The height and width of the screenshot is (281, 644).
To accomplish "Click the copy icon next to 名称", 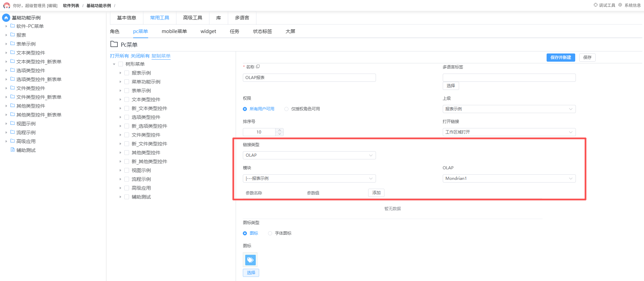I will tap(258, 66).
